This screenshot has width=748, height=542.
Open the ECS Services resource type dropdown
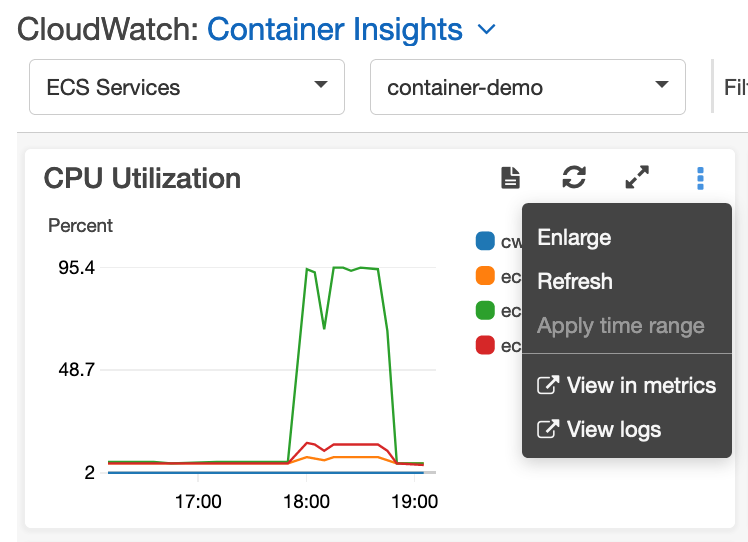pos(187,87)
